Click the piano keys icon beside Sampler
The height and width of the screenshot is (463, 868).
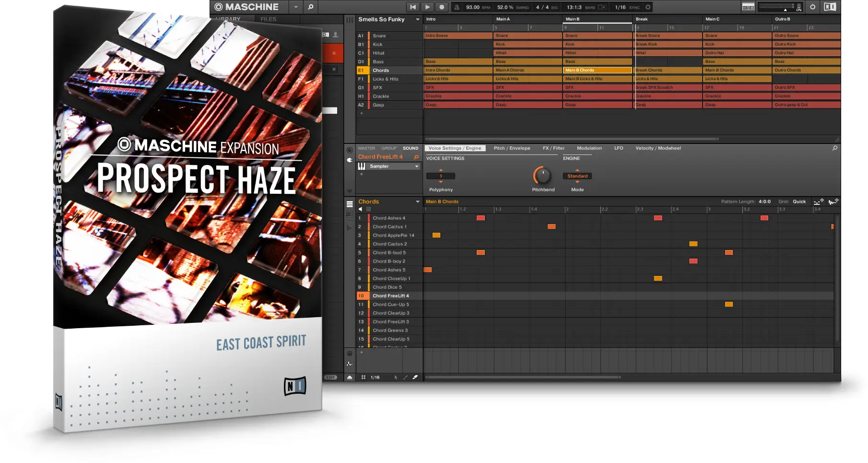[362, 166]
